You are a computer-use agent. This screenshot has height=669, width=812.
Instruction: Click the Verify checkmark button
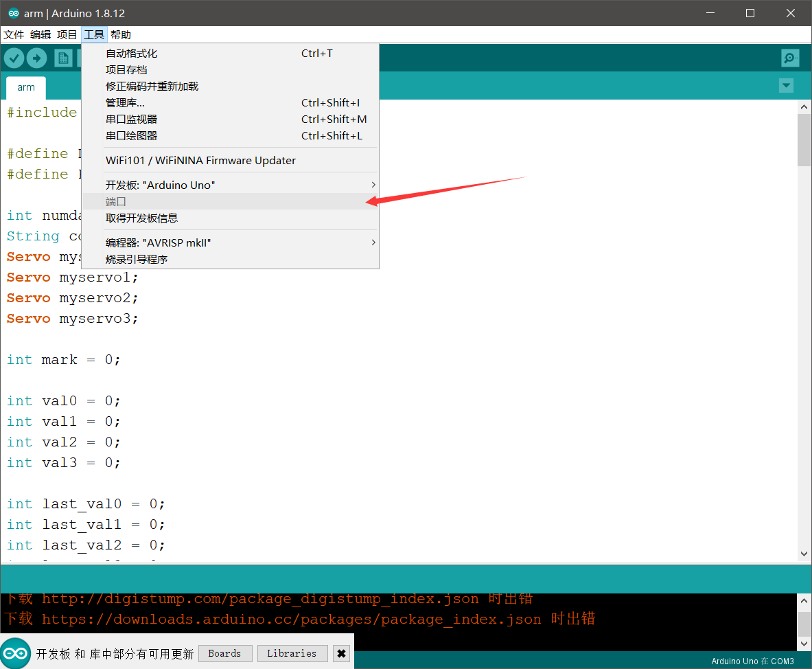tap(14, 58)
